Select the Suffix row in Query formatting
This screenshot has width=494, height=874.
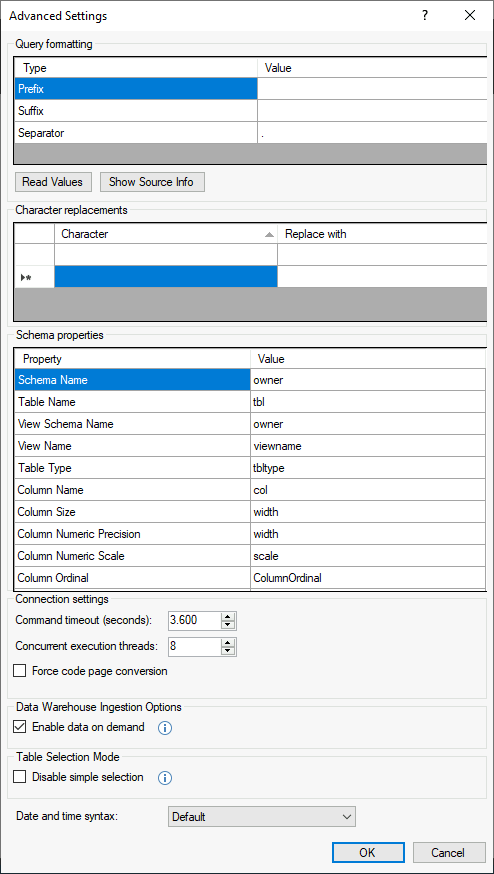[250, 111]
